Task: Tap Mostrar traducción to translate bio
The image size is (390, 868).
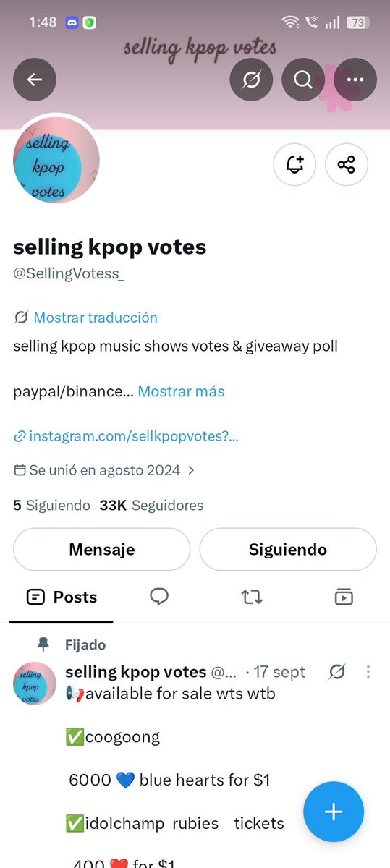Action: (96, 318)
